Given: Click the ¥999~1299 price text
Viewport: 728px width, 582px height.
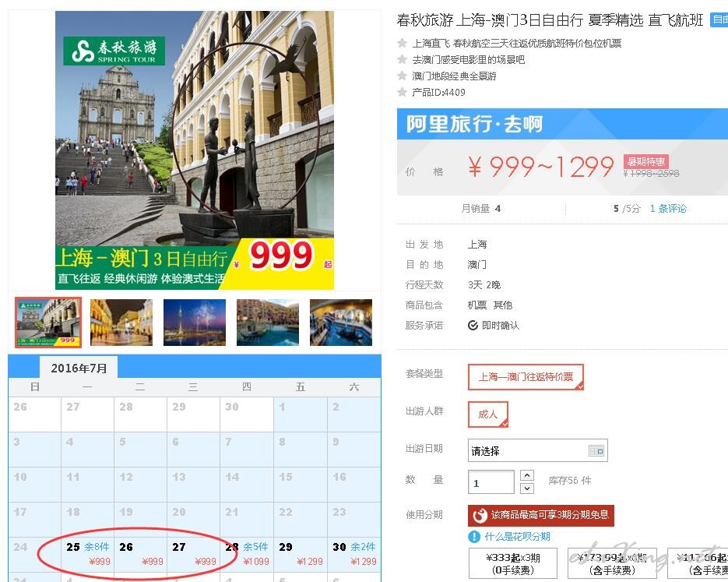Looking at the screenshot, I should click(x=541, y=167).
